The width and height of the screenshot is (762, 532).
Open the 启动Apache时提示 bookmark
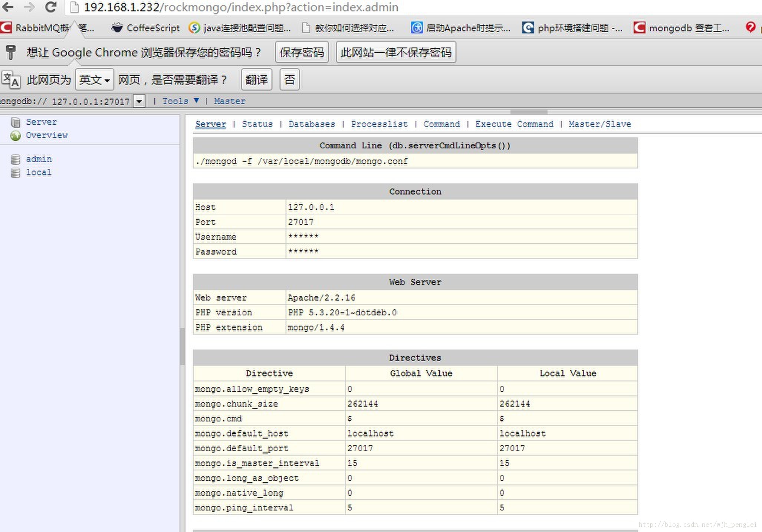(x=461, y=28)
